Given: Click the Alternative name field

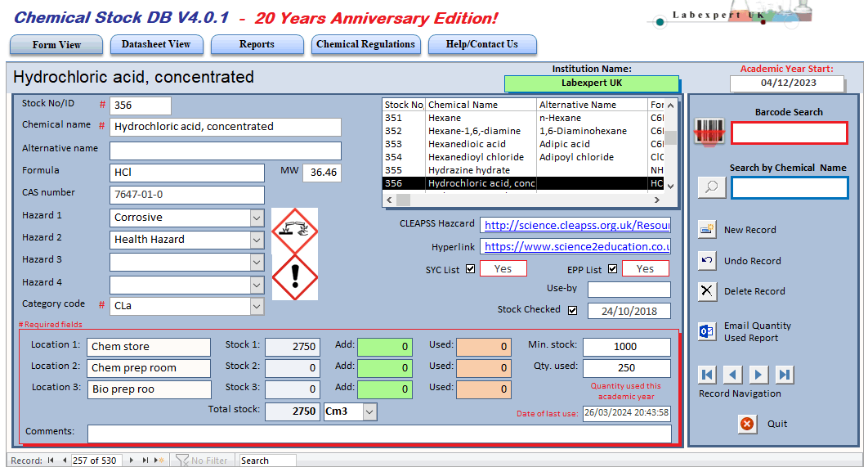Looking at the screenshot, I should pyautogui.click(x=226, y=151).
